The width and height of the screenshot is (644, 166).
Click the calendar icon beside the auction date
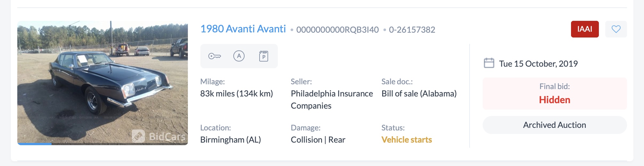pyautogui.click(x=489, y=63)
